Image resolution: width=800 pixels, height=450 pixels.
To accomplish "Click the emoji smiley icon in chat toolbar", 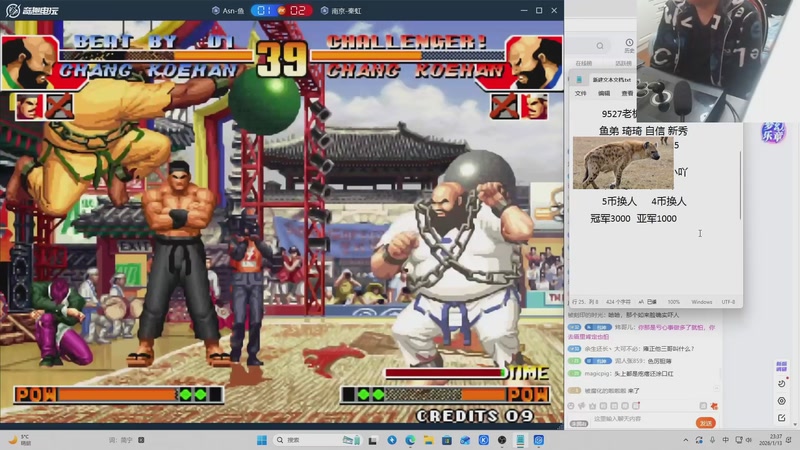I will (x=571, y=406).
